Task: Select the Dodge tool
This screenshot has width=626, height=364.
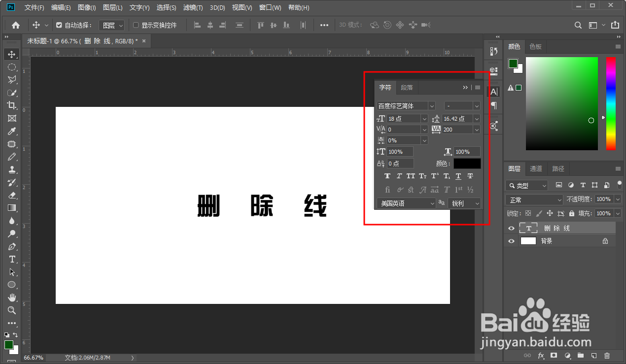Action: coord(12,233)
